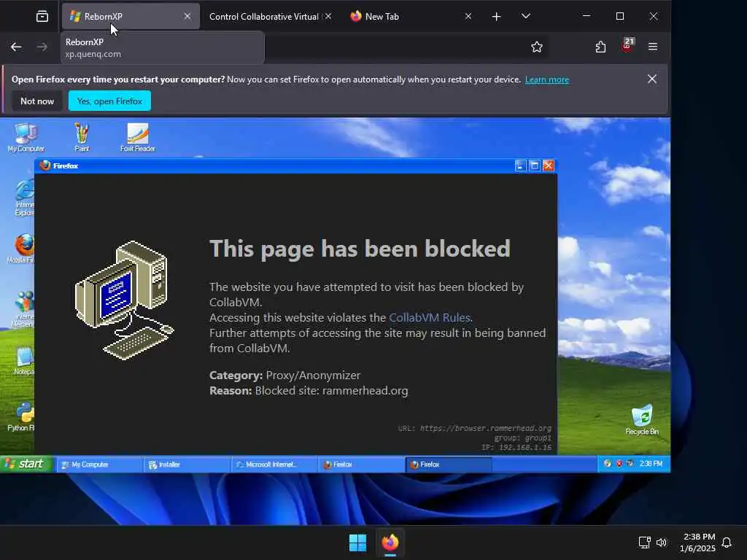Select My Computer in XP taskbar
The image size is (747, 560).
coord(99,464)
